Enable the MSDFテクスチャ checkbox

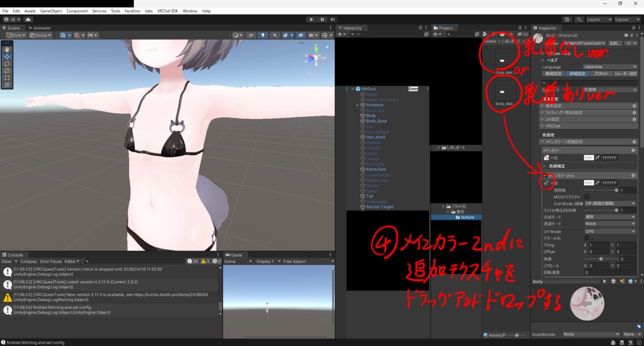pyautogui.click(x=587, y=198)
